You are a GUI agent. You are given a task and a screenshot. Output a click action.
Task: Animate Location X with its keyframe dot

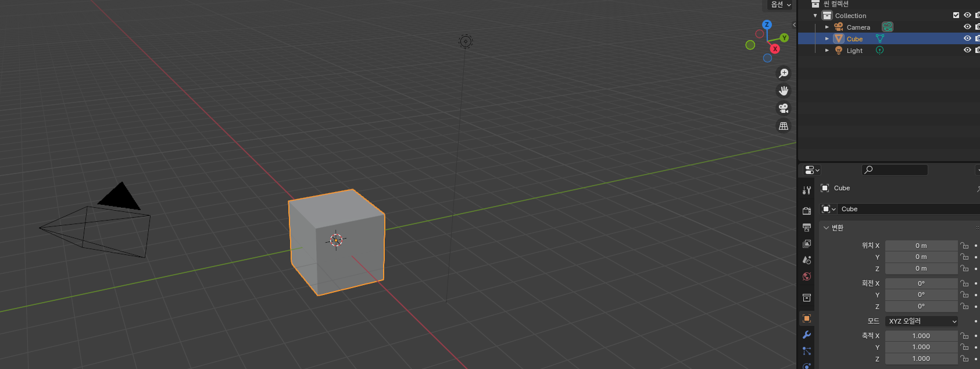click(x=976, y=246)
